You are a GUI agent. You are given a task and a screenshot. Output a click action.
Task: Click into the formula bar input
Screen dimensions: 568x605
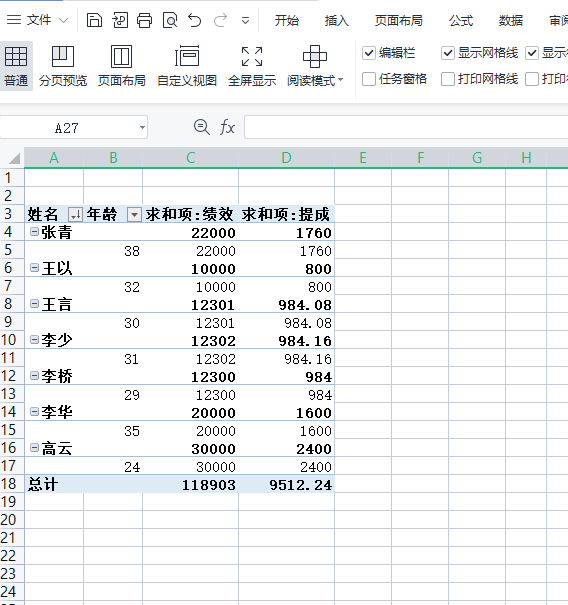tap(406, 127)
